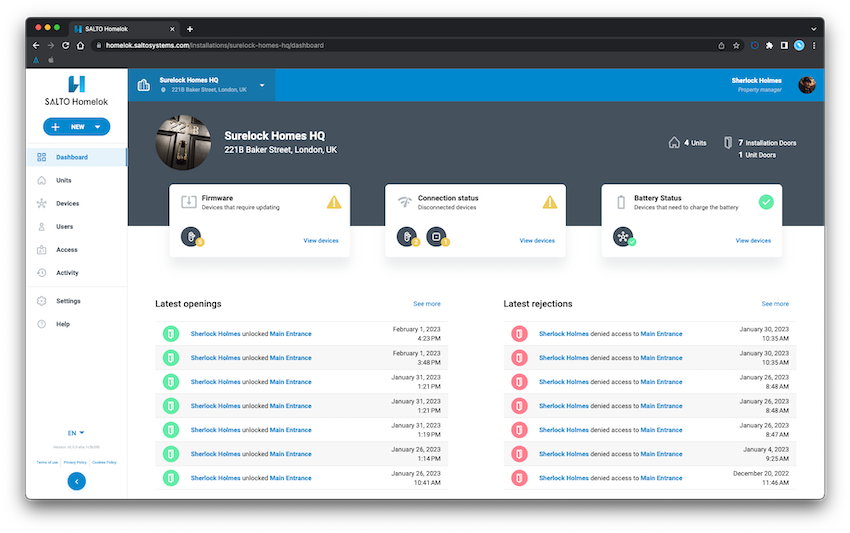Click the share icon in the address bar
The height and width of the screenshot is (533, 850).
point(722,46)
